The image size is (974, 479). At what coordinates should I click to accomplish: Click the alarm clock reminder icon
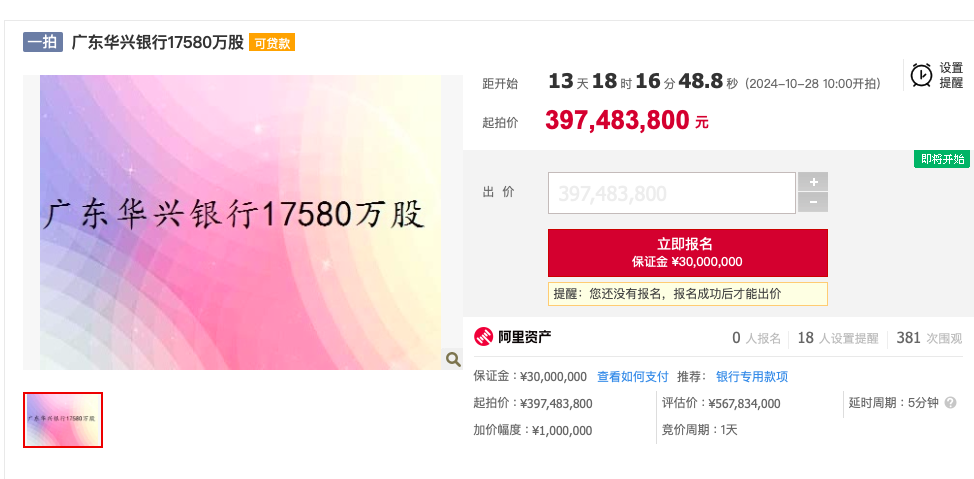pyautogui.click(x=921, y=75)
